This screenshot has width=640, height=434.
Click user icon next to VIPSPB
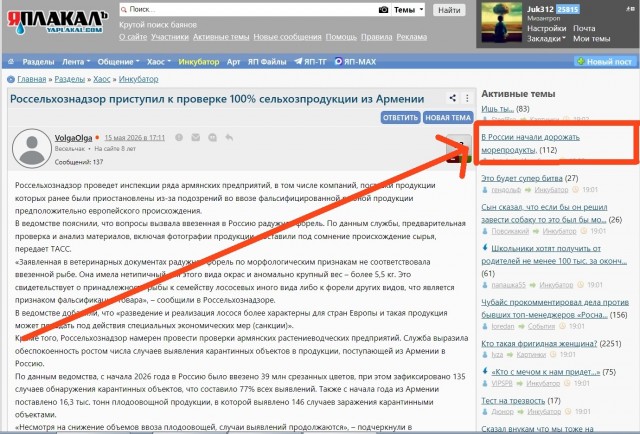485,383
